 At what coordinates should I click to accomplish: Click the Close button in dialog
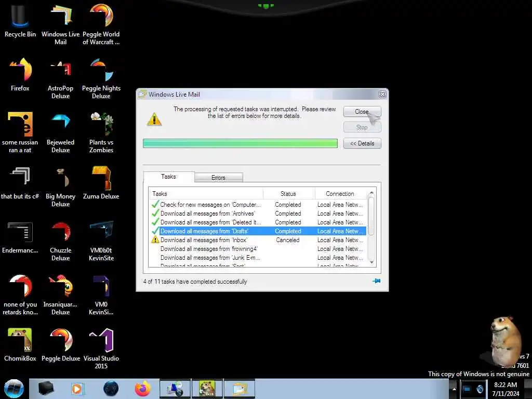point(362,112)
